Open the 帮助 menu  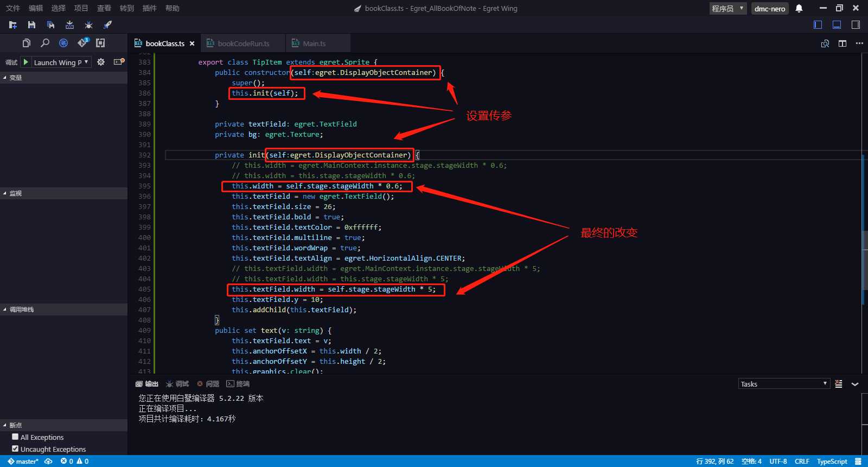pos(173,8)
